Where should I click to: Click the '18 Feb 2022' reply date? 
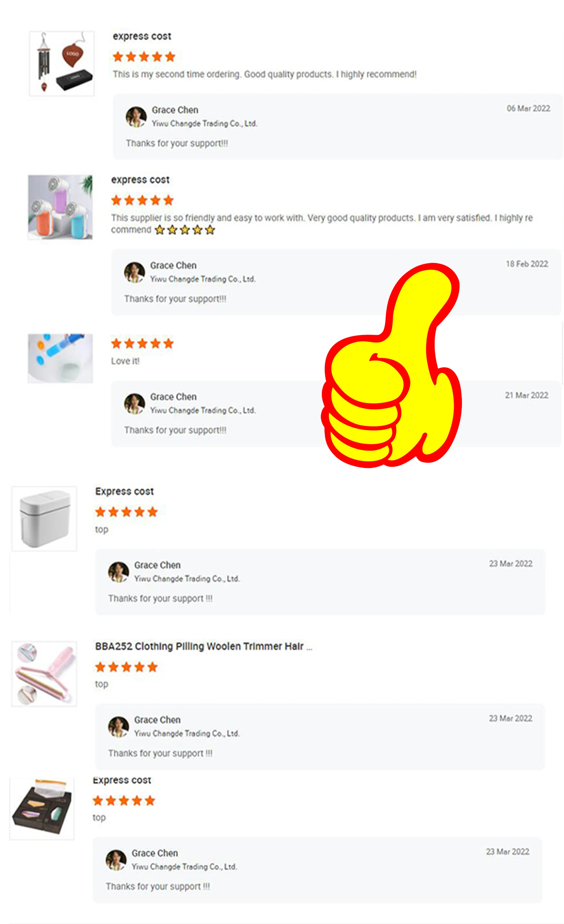click(x=527, y=264)
